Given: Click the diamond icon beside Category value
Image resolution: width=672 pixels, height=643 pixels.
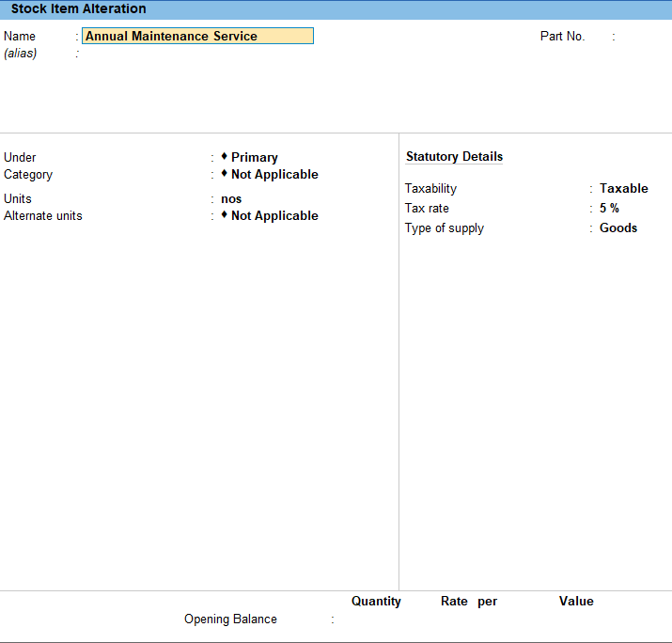Looking at the screenshot, I should 224,174.
